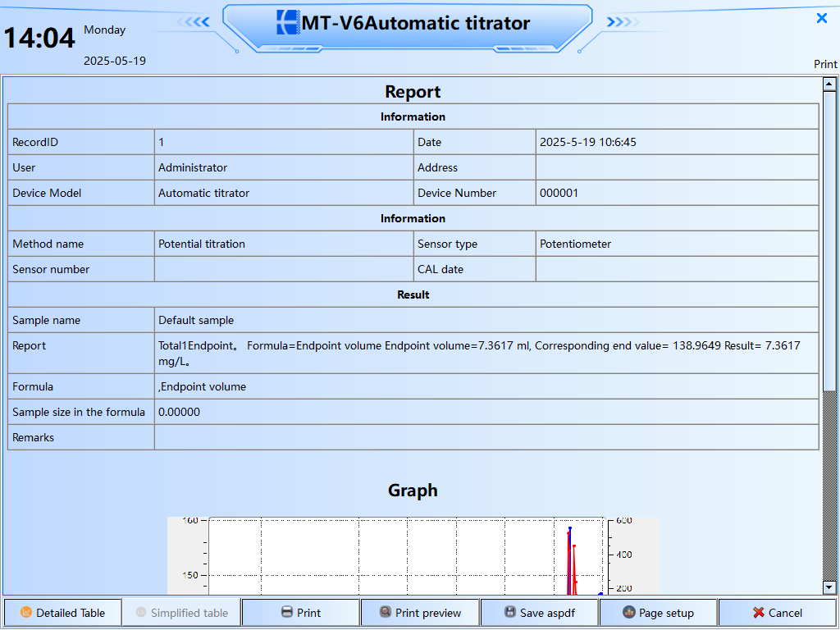Viewport: 840px width, 630px height.
Task: Click the Print label in top-right corner
Action: (825, 64)
